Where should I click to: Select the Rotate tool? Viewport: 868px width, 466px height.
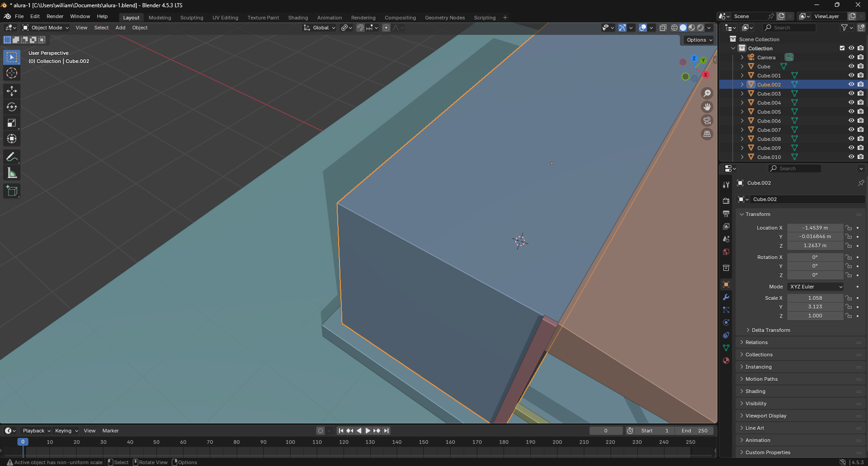point(12,107)
